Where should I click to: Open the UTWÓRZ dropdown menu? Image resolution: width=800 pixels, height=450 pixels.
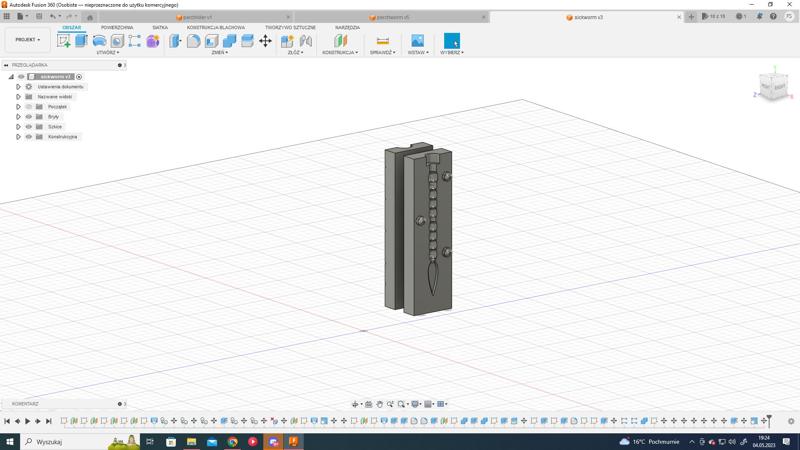107,53
